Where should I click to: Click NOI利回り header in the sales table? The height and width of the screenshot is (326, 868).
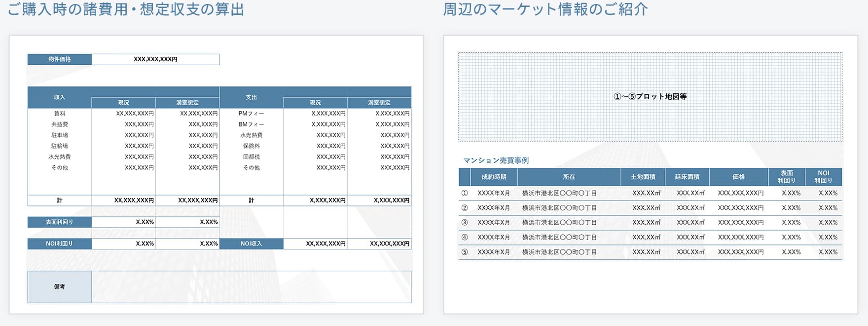(824, 177)
